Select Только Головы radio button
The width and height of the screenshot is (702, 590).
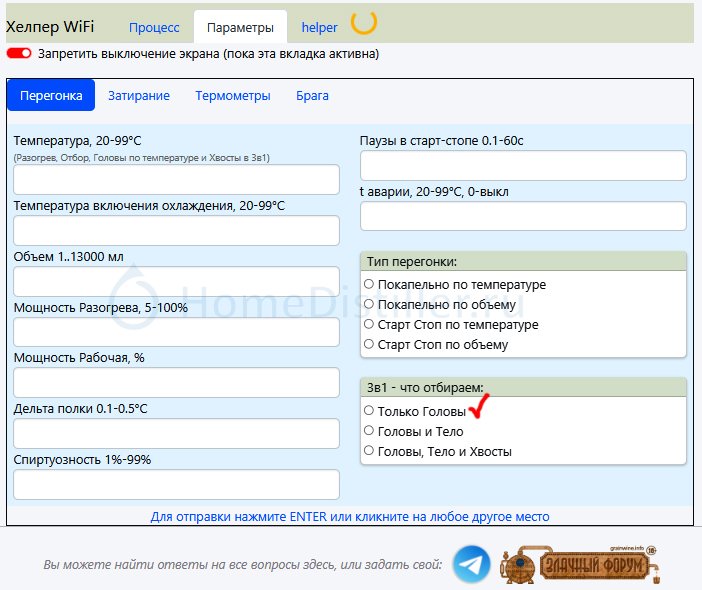[369, 411]
